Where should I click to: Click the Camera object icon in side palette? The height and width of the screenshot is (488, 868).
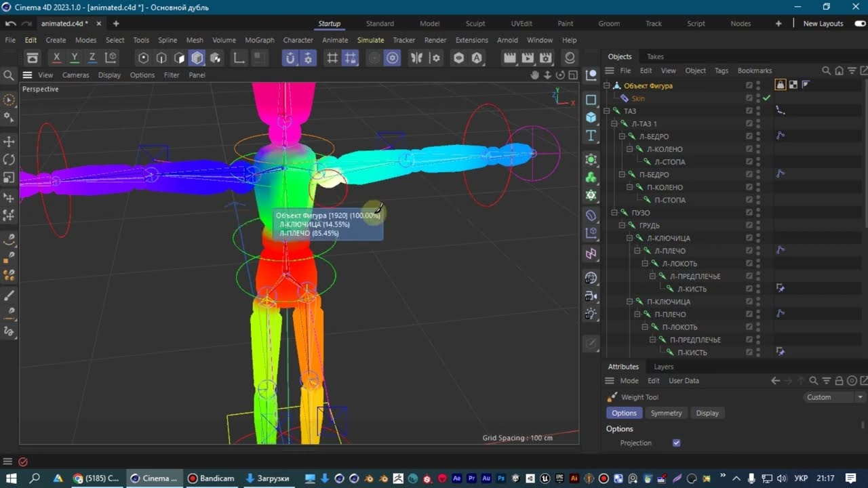tap(591, 296)
